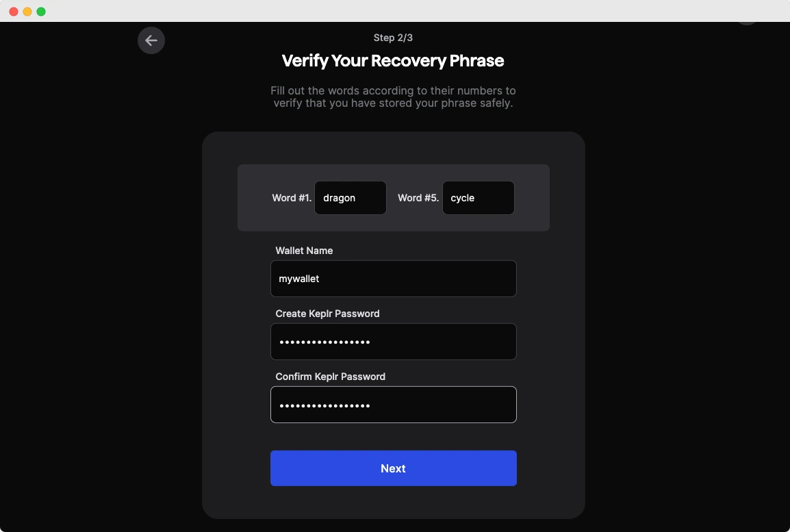Viewport: 790px width, 532px height.
Task: Click inside the Wallet Name field
Action: 393,279
